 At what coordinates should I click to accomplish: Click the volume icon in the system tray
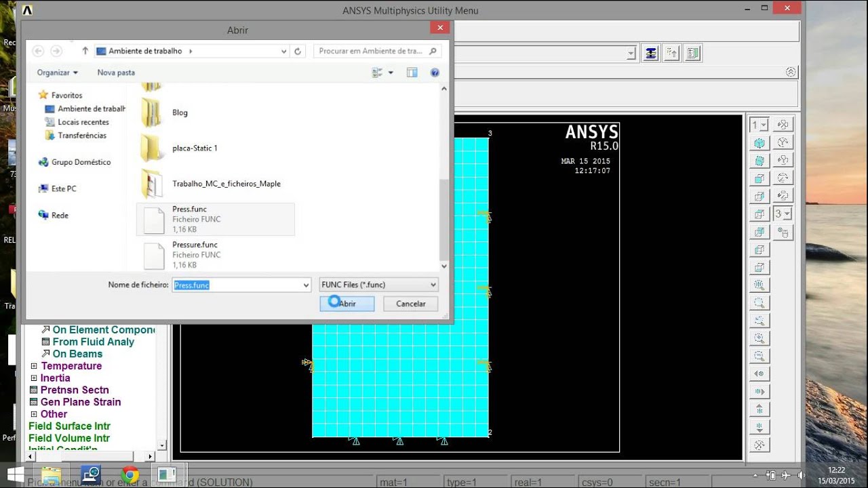pyautogui.click(x=801, y=475)
